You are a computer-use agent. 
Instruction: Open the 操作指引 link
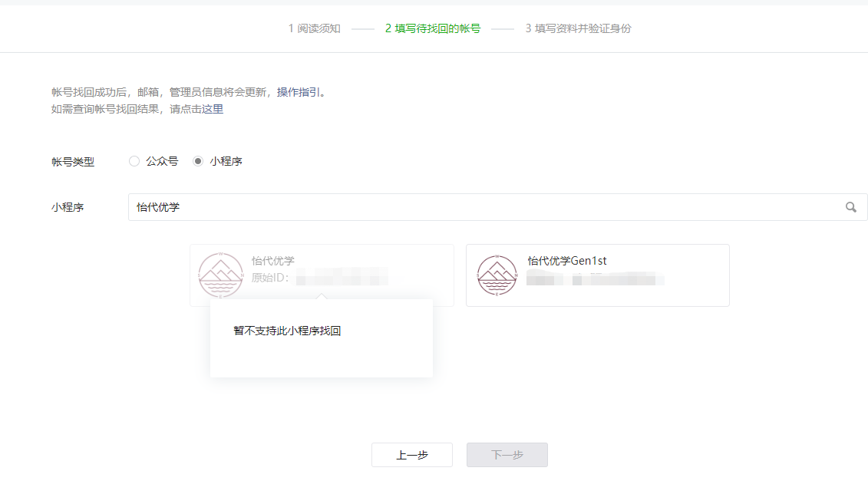[x=299, y=92]
